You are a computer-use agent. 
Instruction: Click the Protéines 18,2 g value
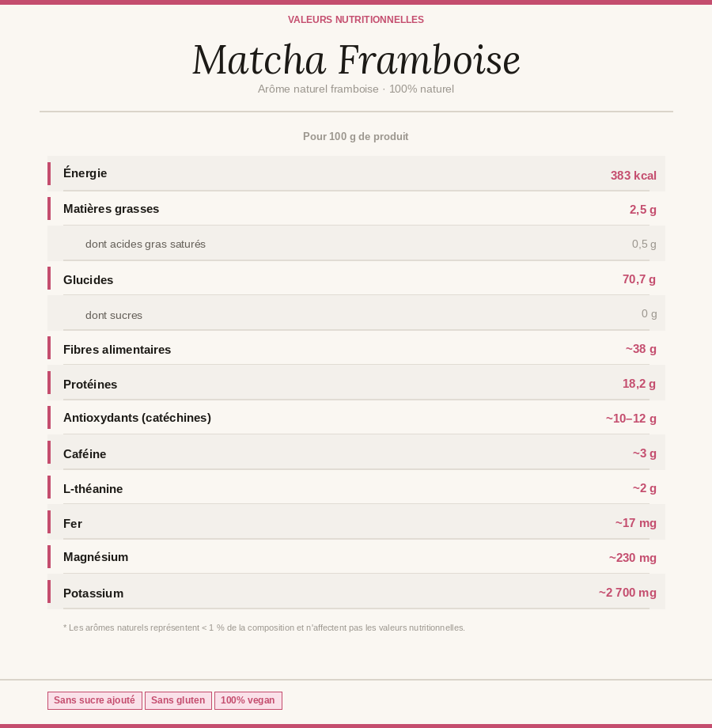tap(638, 384)
